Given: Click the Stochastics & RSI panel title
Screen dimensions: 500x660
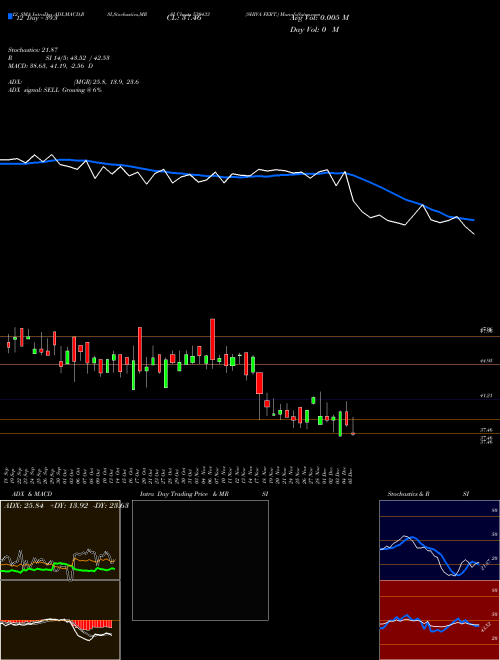Looking at the screenshot, I should pyautogui.click(x=428, y=494).
